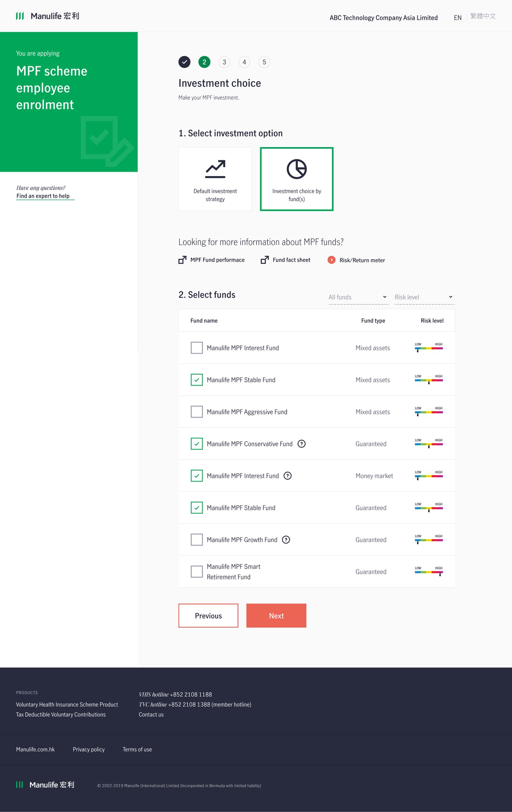This screenshot has height=812, width=512.
Task: Click the Manulife logo in the footer
Action: tap(45, 785)
